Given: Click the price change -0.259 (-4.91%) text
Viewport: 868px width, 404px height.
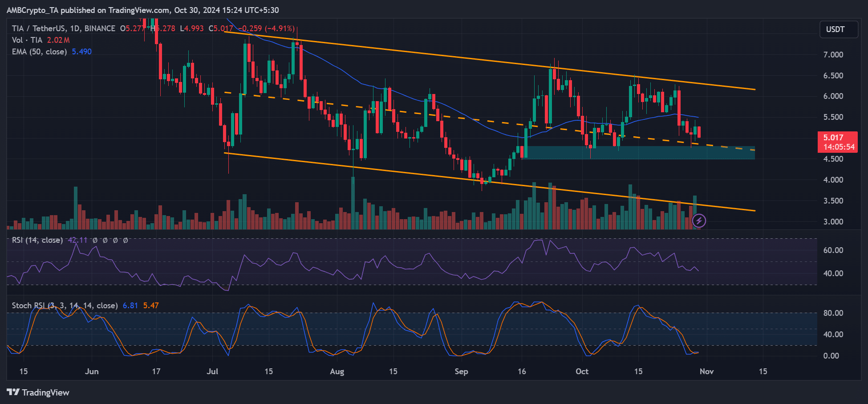Looking at the screenshot, I should tap(267, 29).
